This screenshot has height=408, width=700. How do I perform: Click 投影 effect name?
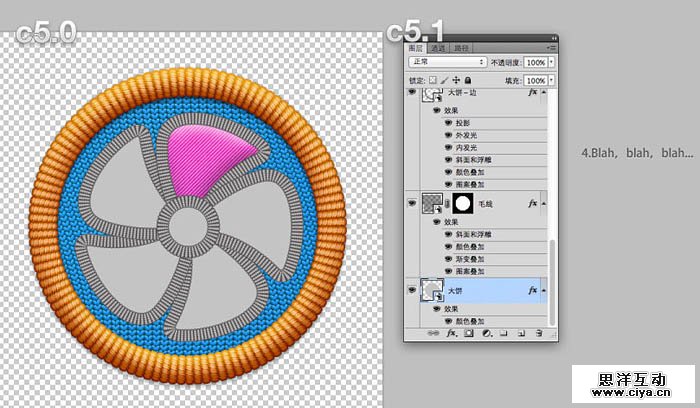462,123
